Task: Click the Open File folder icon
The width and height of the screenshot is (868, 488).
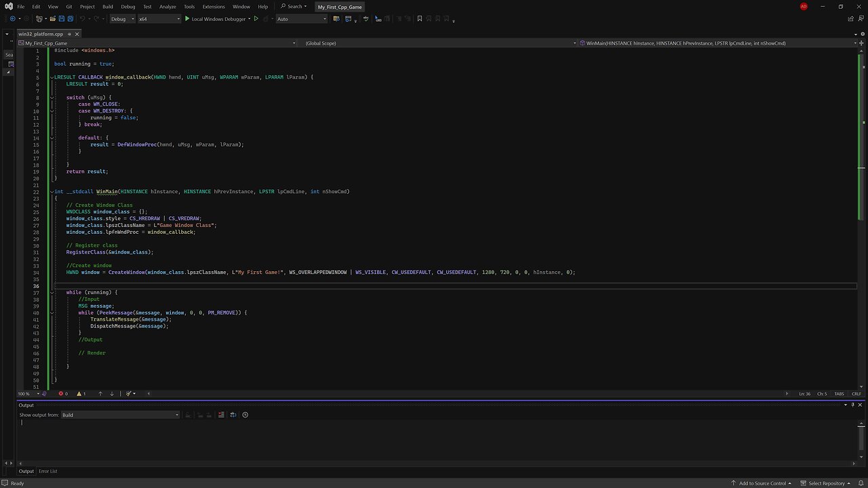Action: (x=52, y=19)
